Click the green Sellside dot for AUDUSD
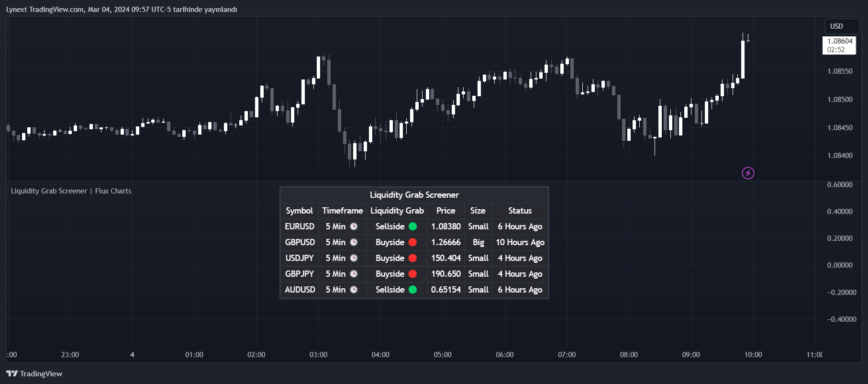Image resolution: width=868 pixels, height=384 pixels. [x=412, y=290]
